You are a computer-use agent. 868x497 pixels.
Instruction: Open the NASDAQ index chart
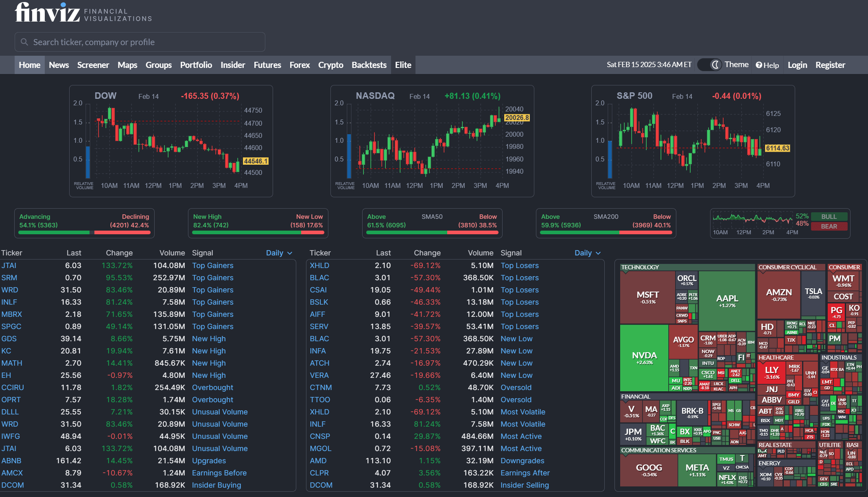432,141
